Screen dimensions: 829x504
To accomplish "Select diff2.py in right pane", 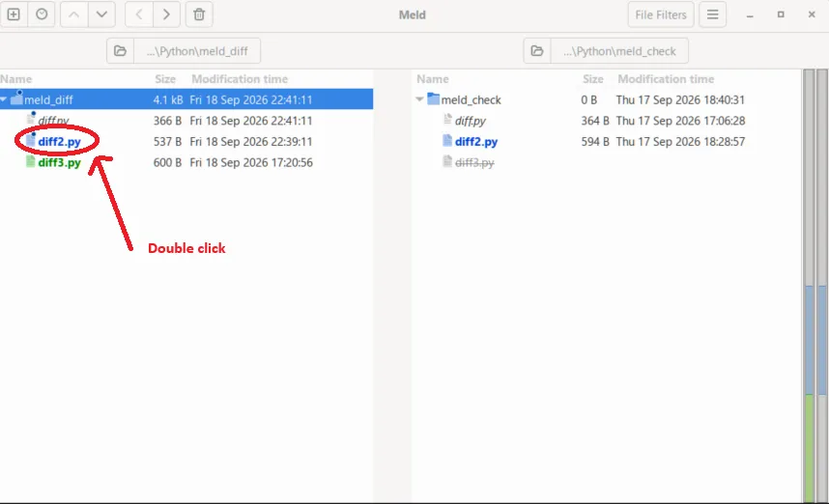I will click(476, 142).
